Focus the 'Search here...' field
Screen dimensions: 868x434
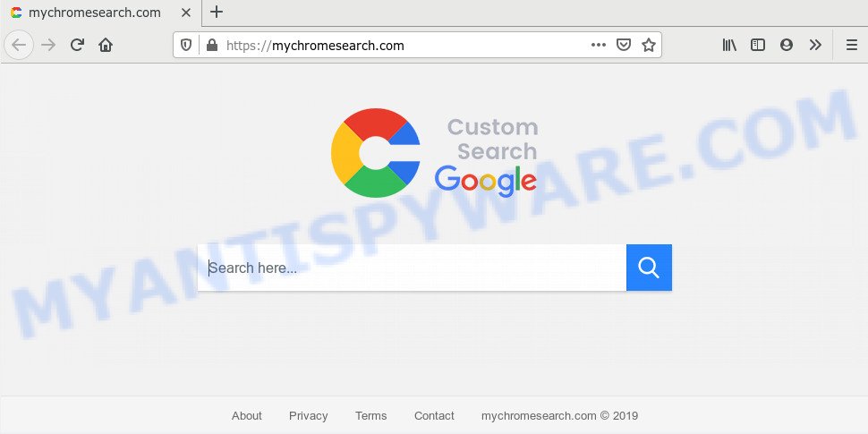tap(412, 268)
